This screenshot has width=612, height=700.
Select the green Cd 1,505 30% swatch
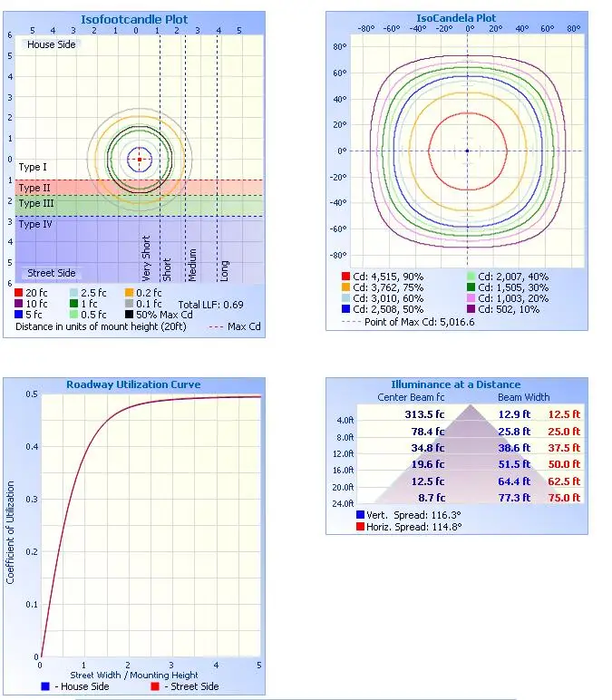(471, 287)
